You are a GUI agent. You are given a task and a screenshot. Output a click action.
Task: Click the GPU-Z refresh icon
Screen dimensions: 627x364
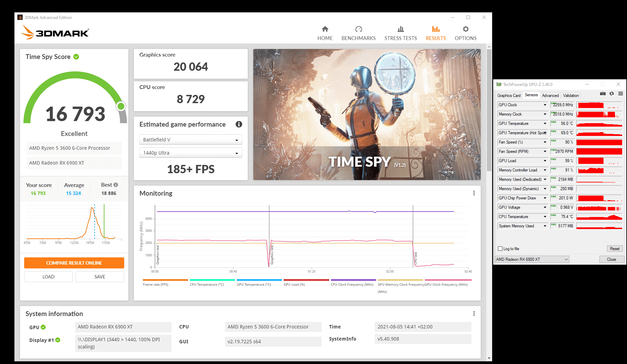point(611,94)
